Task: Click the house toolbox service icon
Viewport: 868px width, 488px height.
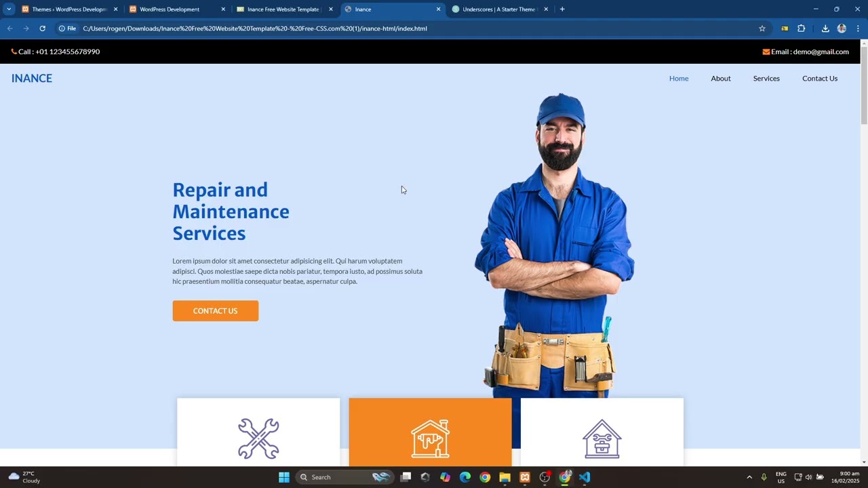Action: coord(602,439)
